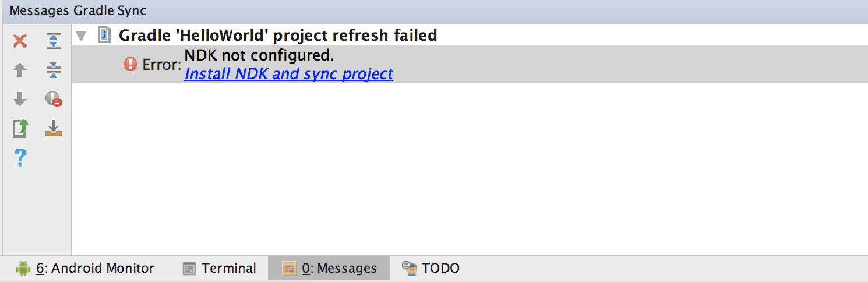
Task: Go to next message with down arrow
Action: click(20, 99)
